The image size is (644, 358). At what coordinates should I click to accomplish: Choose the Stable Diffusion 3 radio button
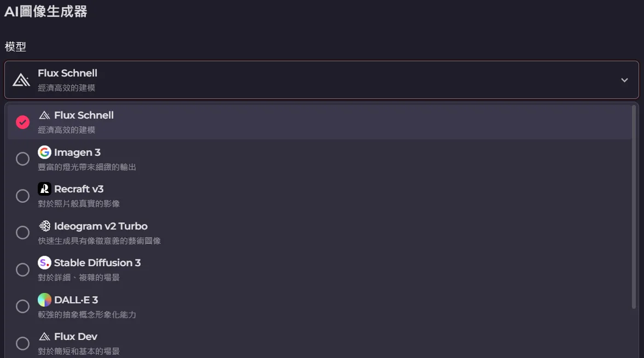22,269
